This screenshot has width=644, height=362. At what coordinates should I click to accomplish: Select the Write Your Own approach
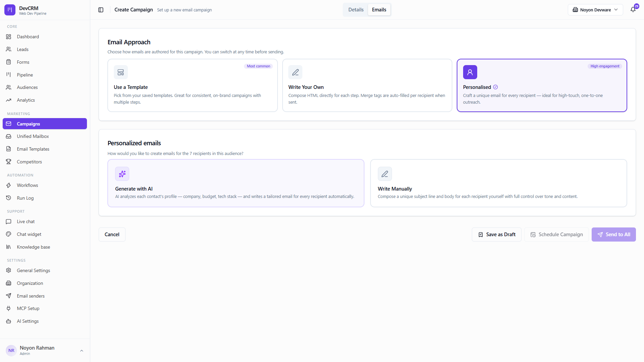pyautogui.click(x=367, y=85)
